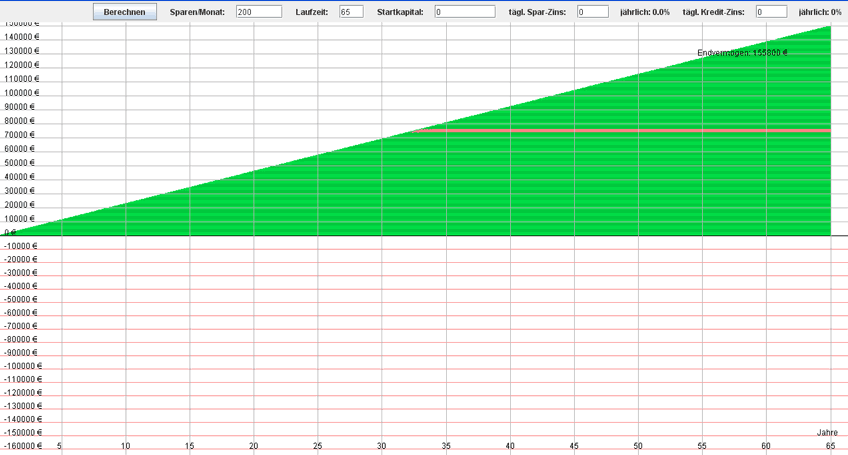The width and height of the screenshot is (848, 455).
Task: Click the 30 year tick on x-axis
Action: pos(381,446)
